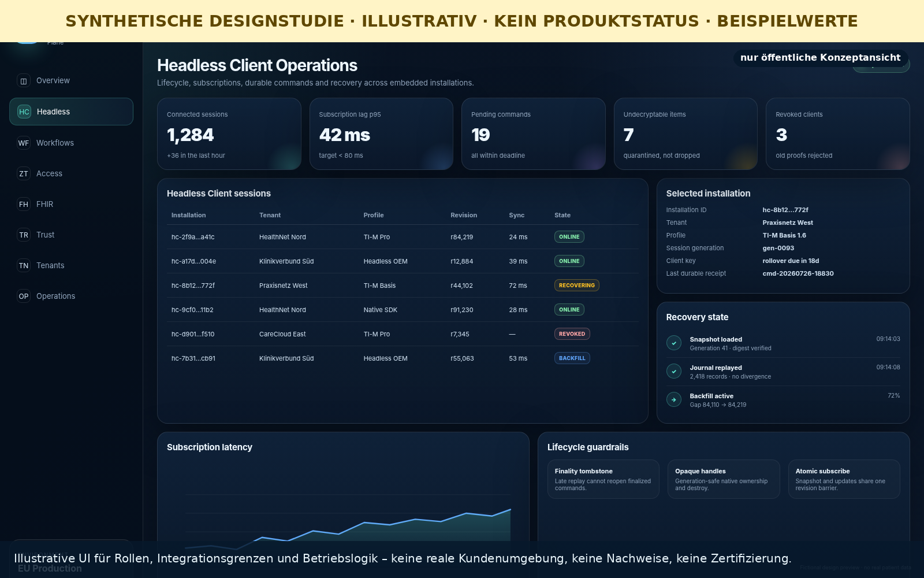This screenshot has width=924, height=578.
Task: Click the FH badge icon for FHIR
Action: click(24, 204)
